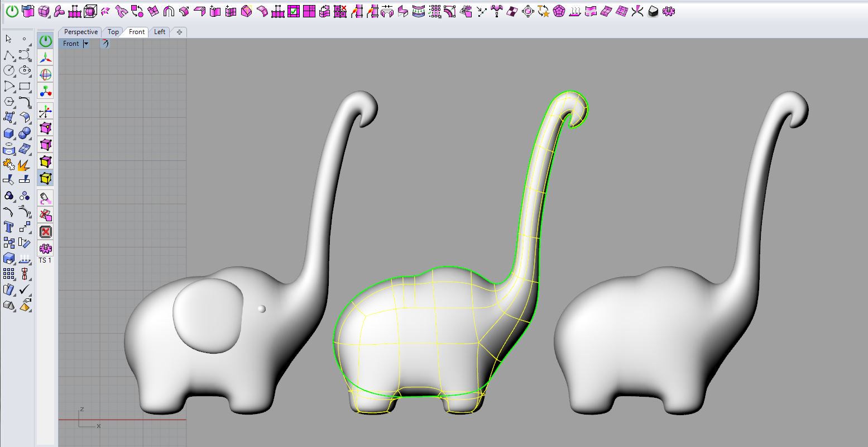Click the green checkmark pink square icon
This screenshot has height=447, width=868.
[294, 11]
